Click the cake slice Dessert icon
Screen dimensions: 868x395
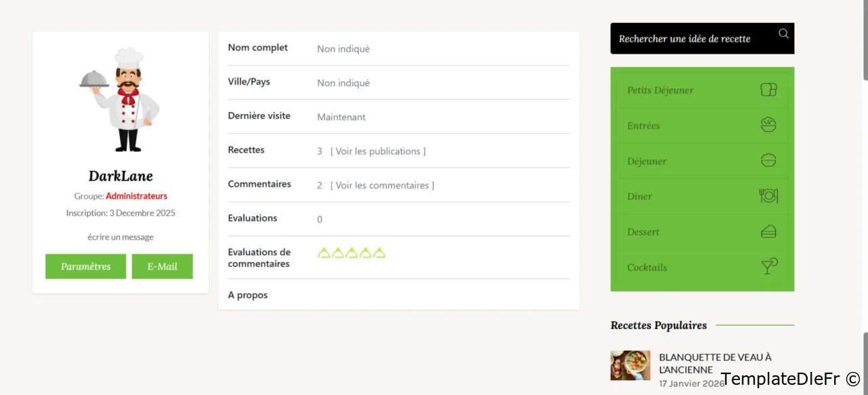[768, 231]
